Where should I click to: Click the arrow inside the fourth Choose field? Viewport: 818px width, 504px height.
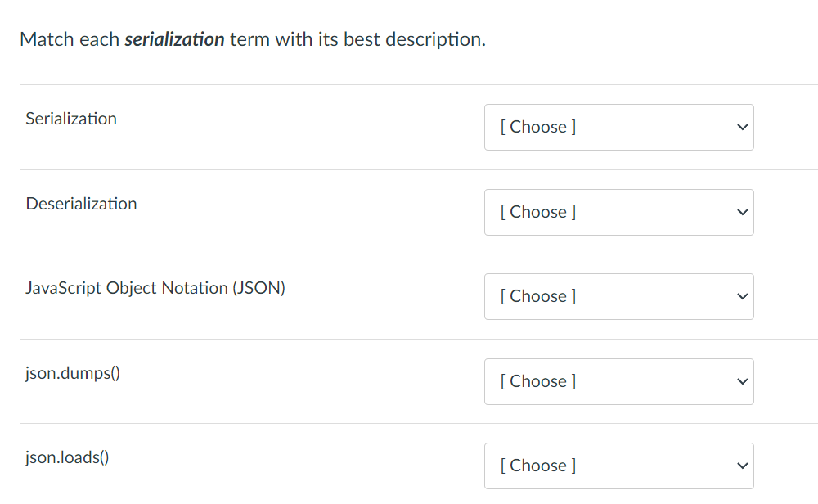coord(741,381)
